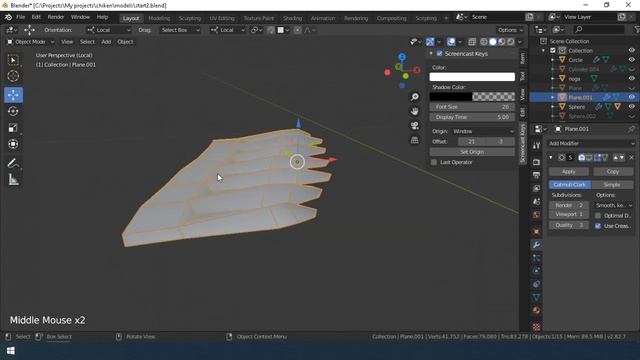
Task: Open Object Data green triangle tab
Action: [x=536, y=297]
